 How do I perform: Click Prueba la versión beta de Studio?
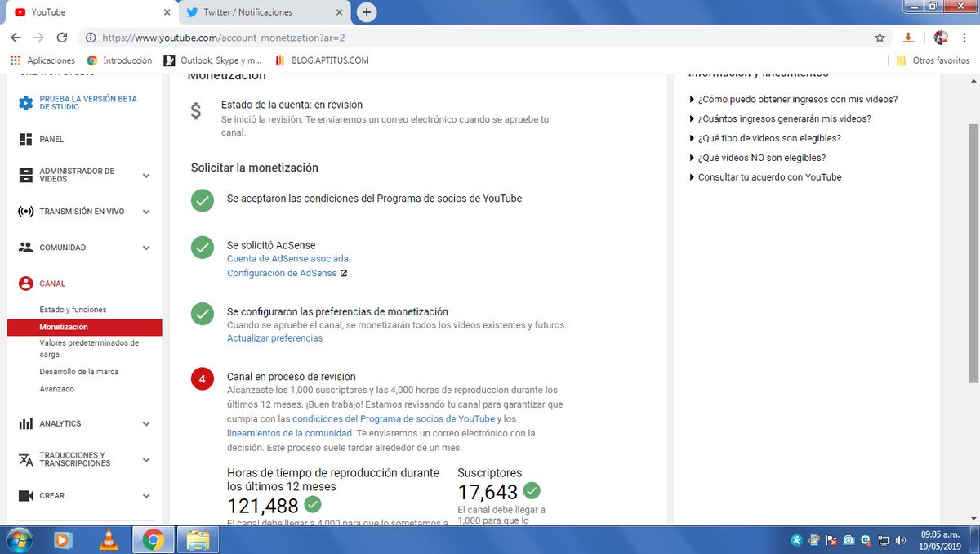click(x=88, y=103)
